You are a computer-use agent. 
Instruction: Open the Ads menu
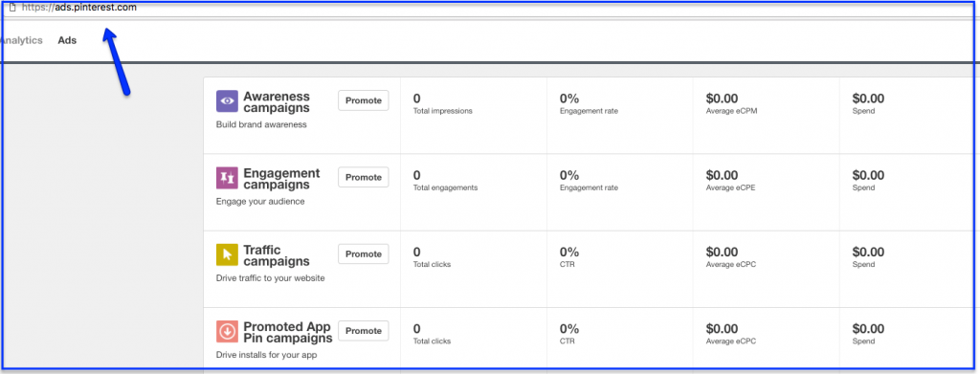(x=67, y=40)
